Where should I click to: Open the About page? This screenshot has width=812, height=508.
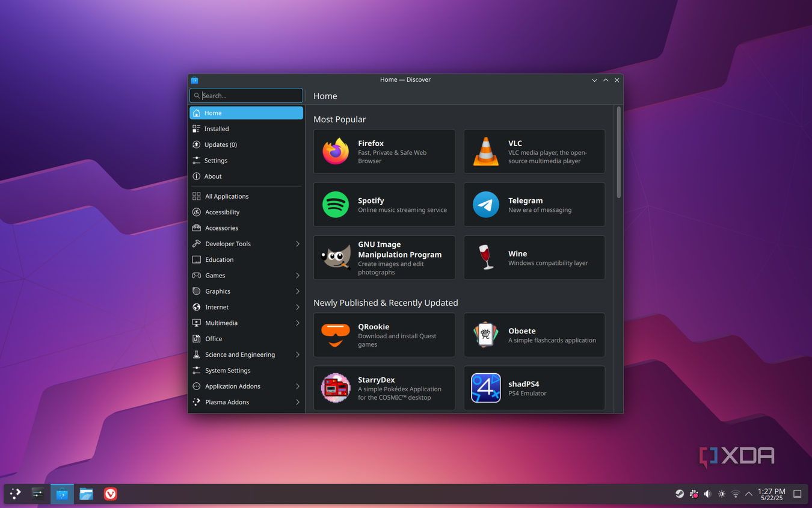(246, 176)
